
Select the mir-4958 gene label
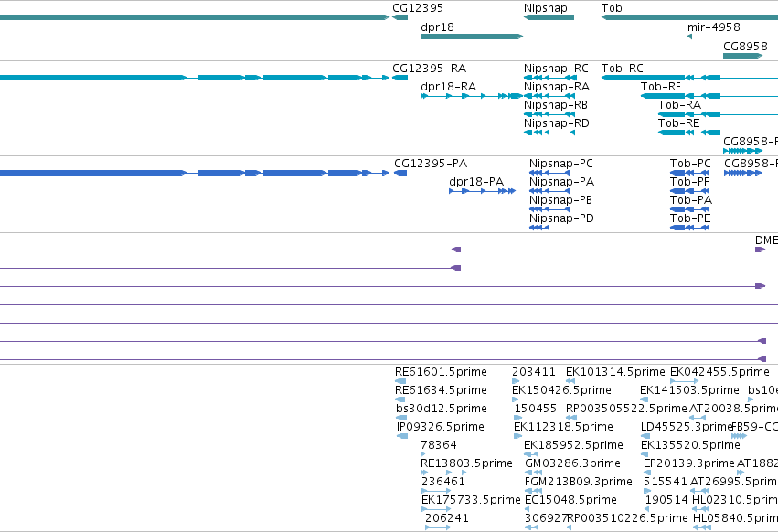point(713,27)
